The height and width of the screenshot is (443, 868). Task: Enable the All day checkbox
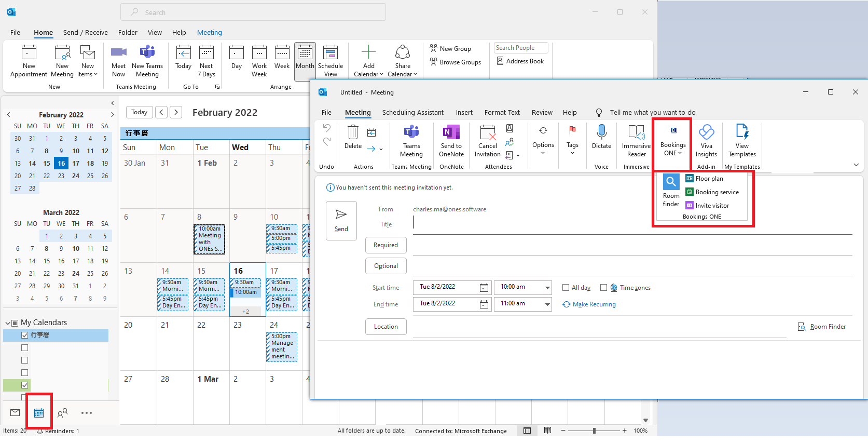click(566, 288)
